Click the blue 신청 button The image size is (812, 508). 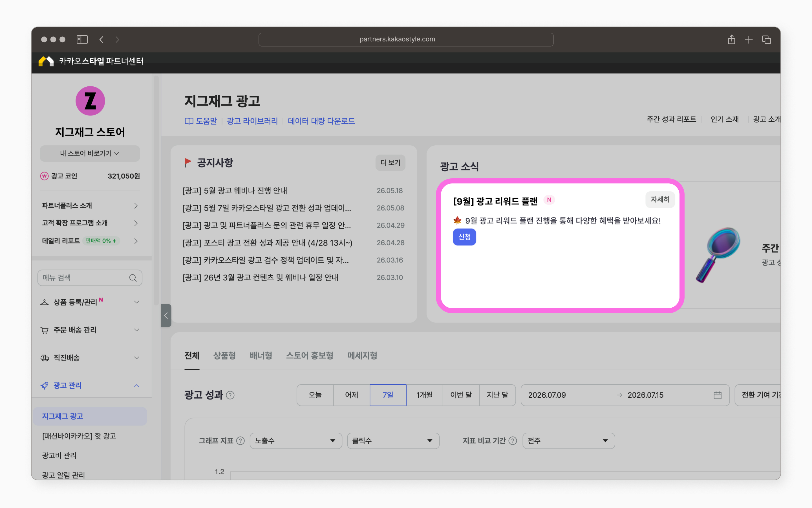[x=464, y=237]
